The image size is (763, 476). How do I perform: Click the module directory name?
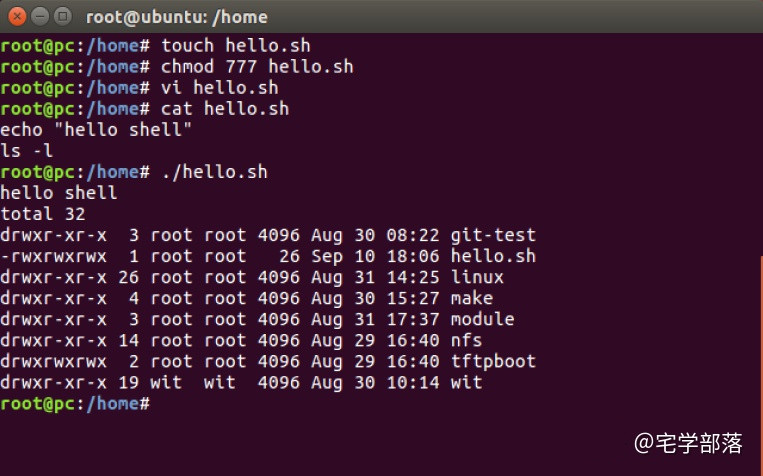point(482,319)
